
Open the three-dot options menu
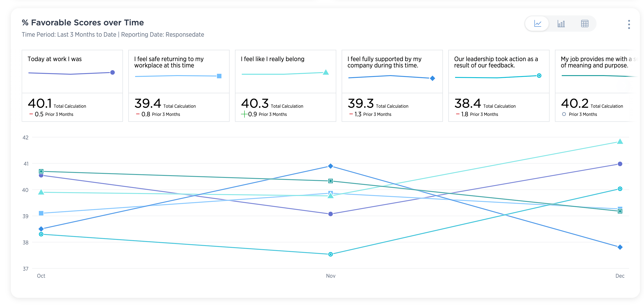coord(629,24)
